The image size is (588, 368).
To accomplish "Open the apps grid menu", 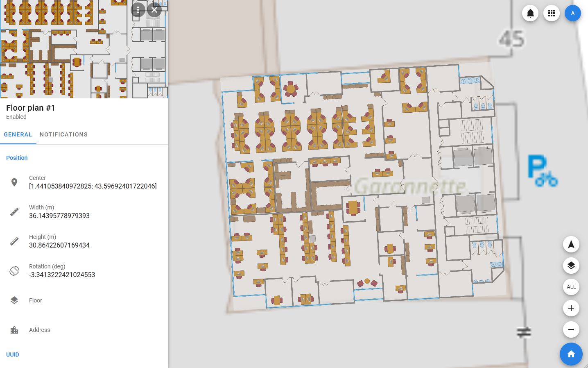I will tap(552, 13).
